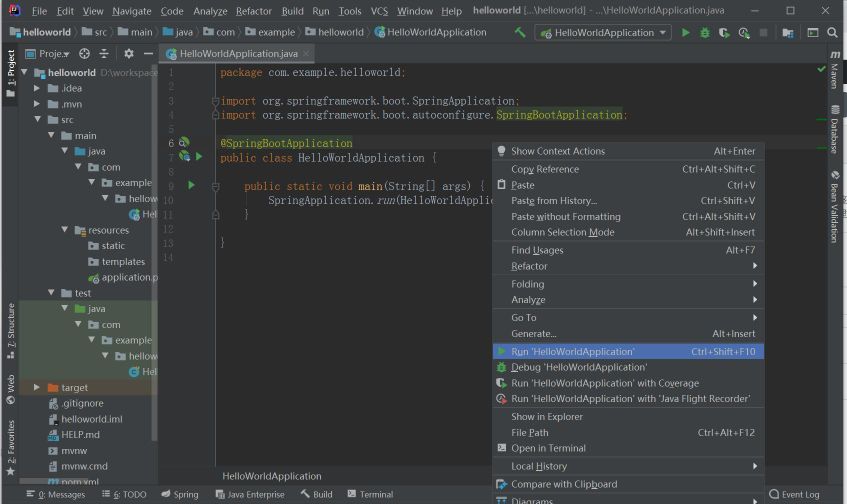Hide the Project panel with minus icon
This screenshot has height=504, width=847.
click(x=148, y=53)
